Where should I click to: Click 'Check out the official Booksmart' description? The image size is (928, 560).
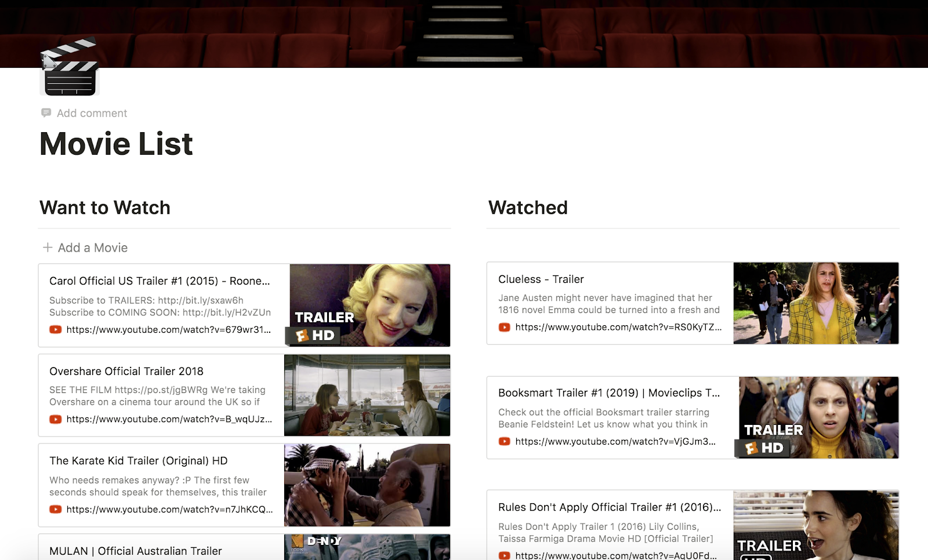pos(604,418)
